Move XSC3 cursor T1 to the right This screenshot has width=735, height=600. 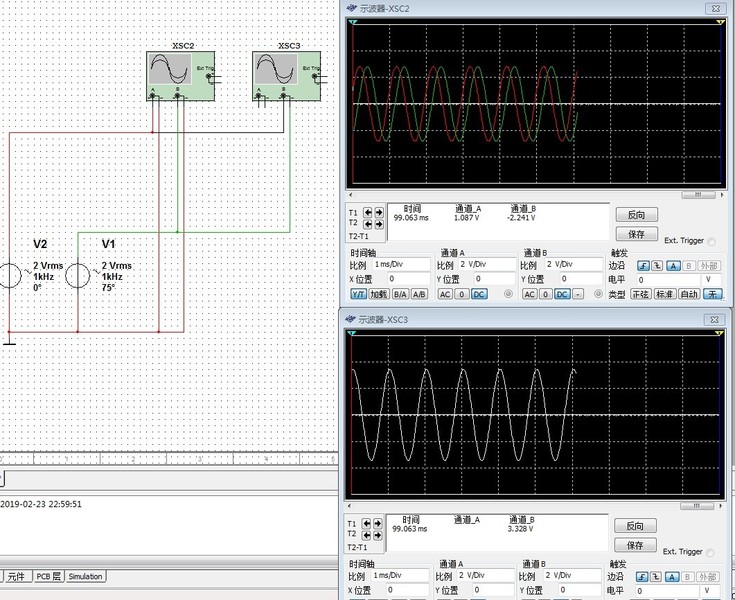point(379,524)
